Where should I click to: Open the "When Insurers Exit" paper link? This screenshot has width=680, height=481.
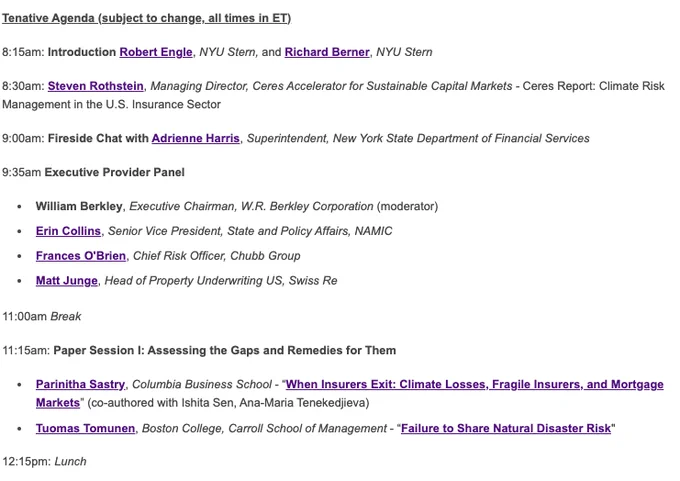point(474,384)
